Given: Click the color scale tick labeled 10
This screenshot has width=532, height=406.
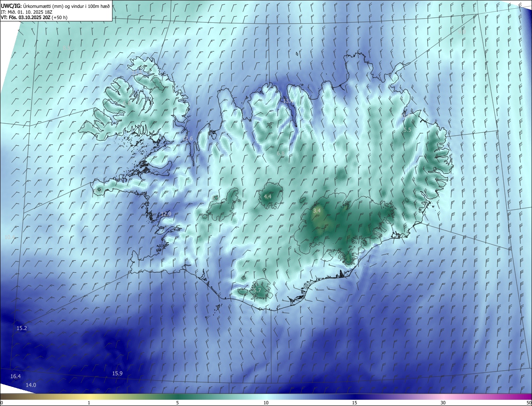Looking at the screenshot, I should tap(266, 403).
